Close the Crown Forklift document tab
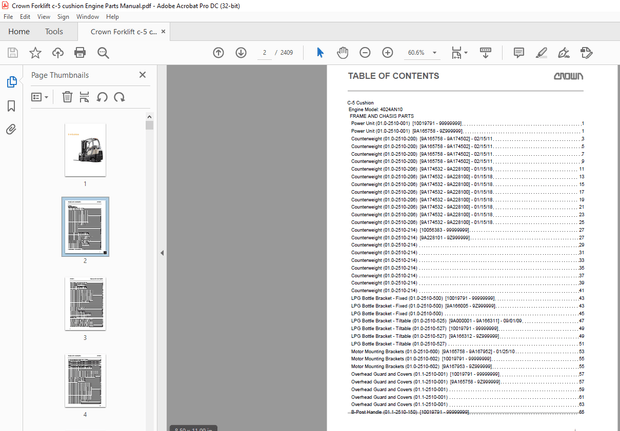620x431 pixels. pos(163,32)
